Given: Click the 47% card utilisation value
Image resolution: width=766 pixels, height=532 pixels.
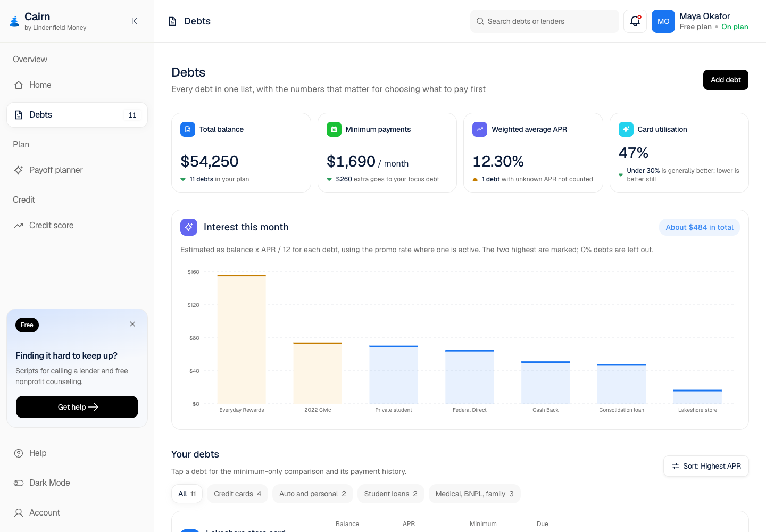Looking at the screenshot, I should pyautogui.click(x=634, y=153).
